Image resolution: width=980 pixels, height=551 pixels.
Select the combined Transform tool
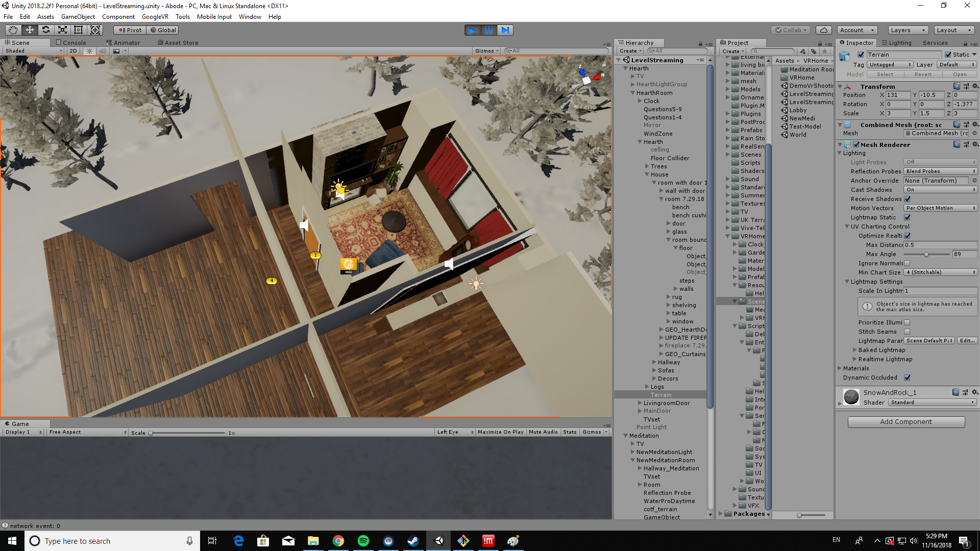click(95, 30)
